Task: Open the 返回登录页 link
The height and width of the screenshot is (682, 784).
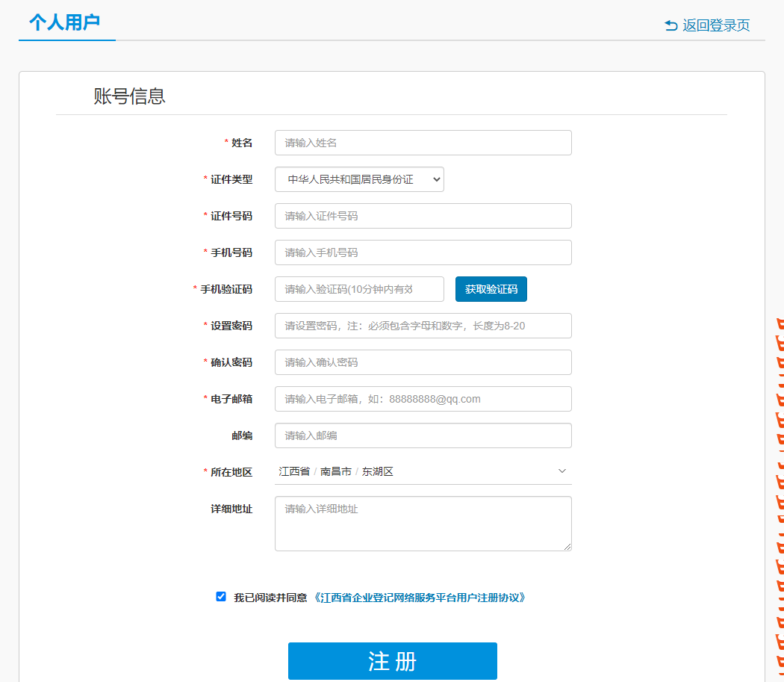Action: (x=715, y=25)
